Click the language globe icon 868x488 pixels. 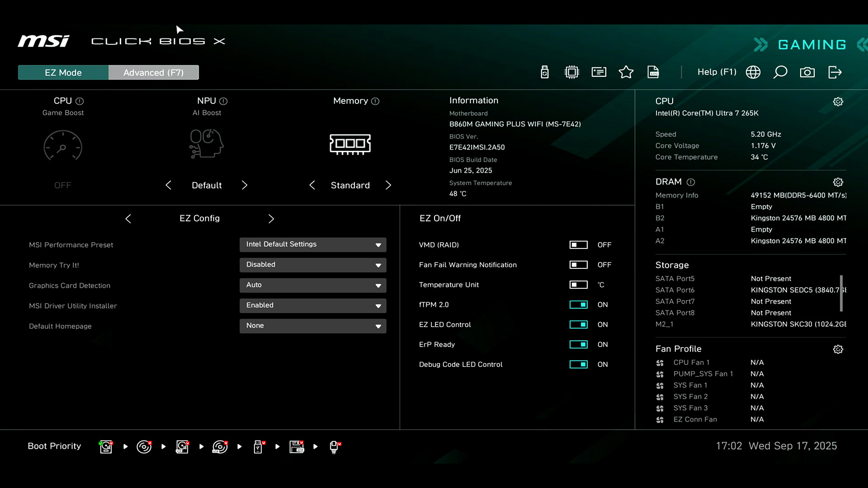point(753,72)
